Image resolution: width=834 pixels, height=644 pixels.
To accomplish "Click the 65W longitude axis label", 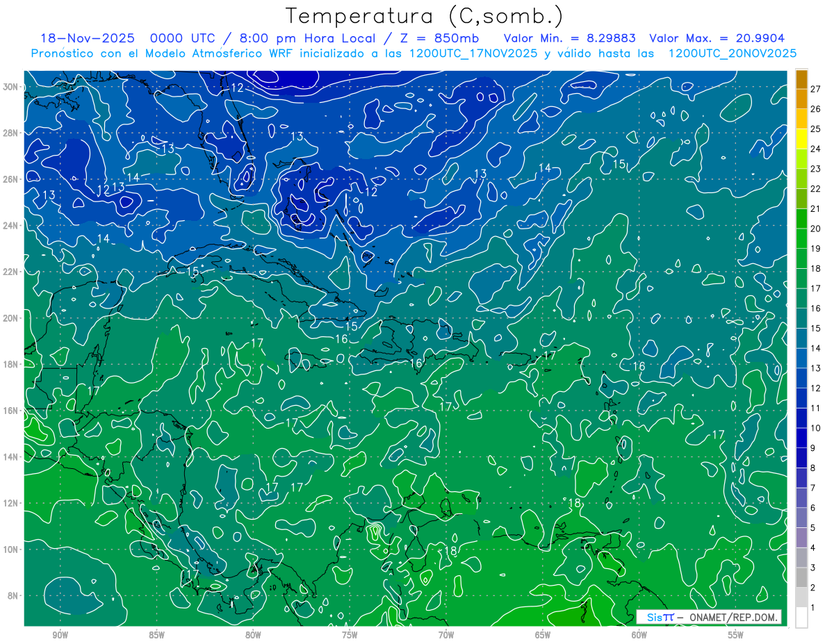I will pos(543,635).
